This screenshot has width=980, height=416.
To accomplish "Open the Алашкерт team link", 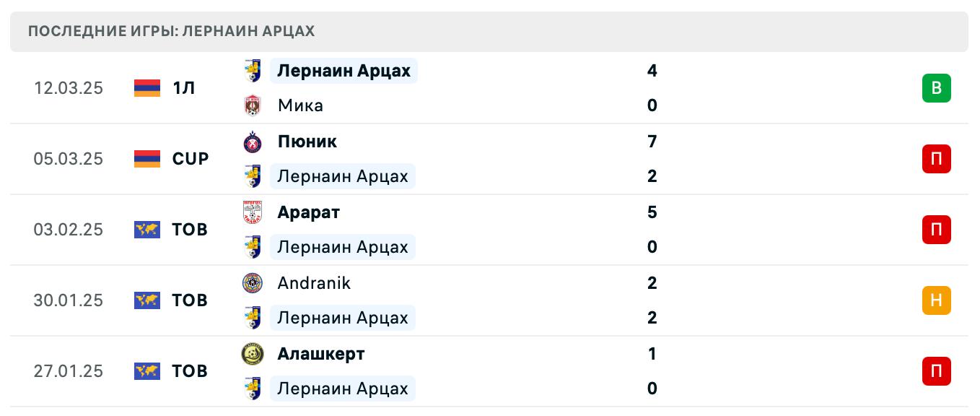I will pyautogui.click(x=320, y=354).
